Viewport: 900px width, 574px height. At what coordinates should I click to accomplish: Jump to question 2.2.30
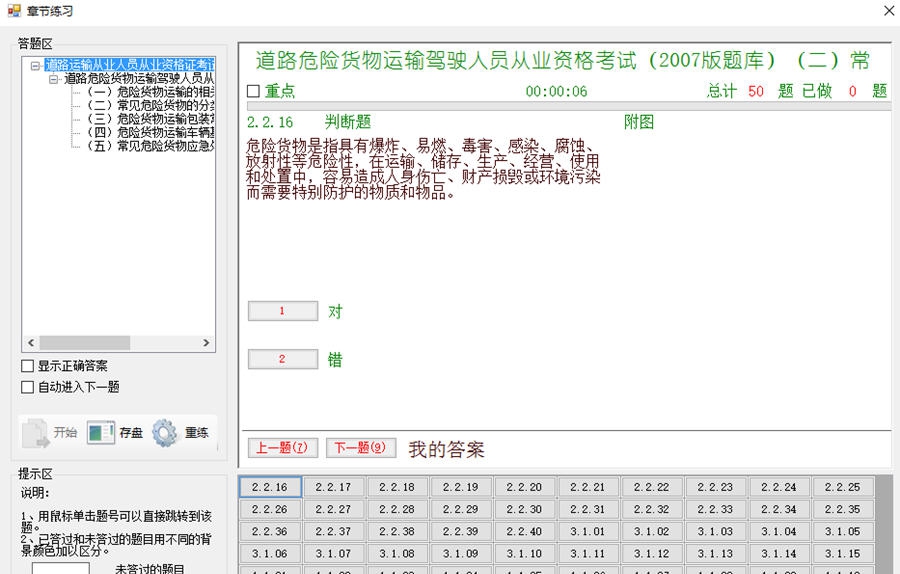click(x=525, y=509)
